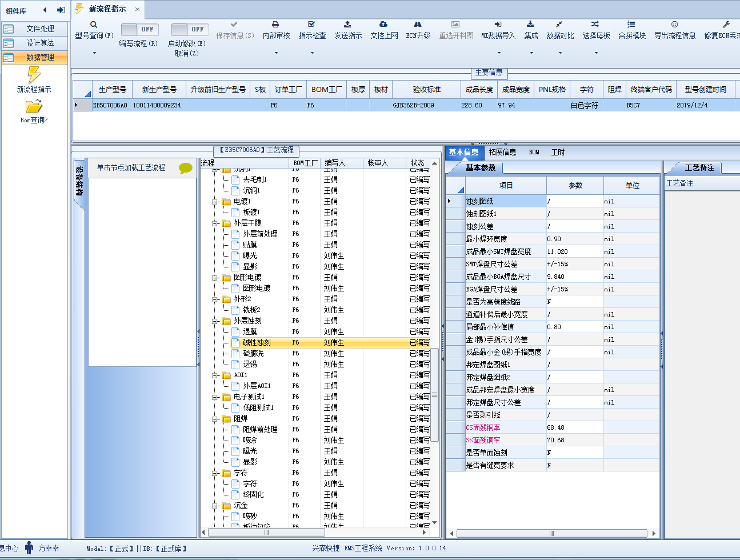Click the 最小焊环宽度 value 0.90
Viewport: 740px width, 560px height.
pos(575,239)
